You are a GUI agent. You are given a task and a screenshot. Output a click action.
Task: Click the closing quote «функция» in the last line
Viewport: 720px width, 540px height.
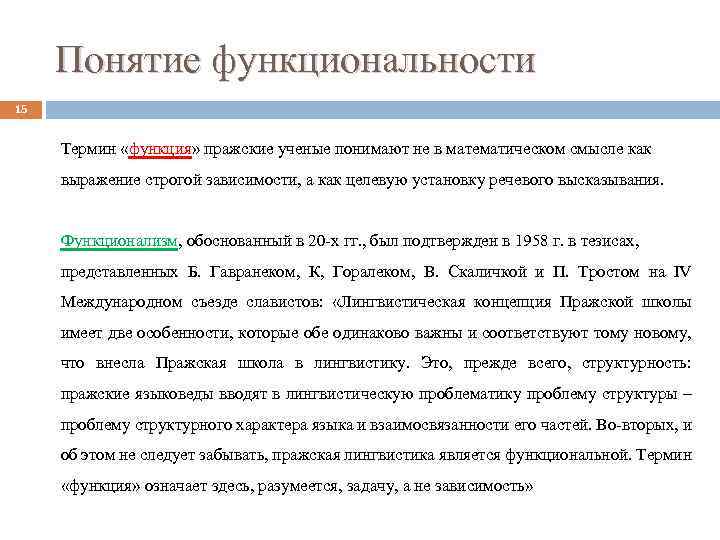click(101, 486)
